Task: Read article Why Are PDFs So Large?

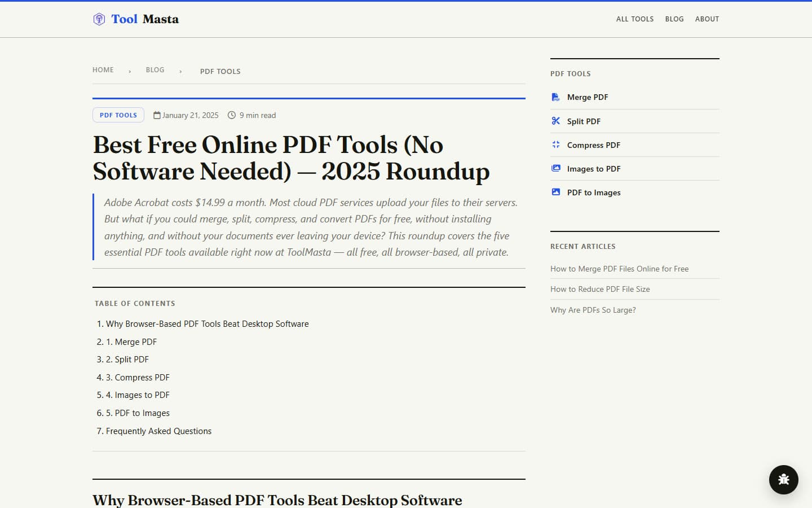Action: tap(593, 310)
